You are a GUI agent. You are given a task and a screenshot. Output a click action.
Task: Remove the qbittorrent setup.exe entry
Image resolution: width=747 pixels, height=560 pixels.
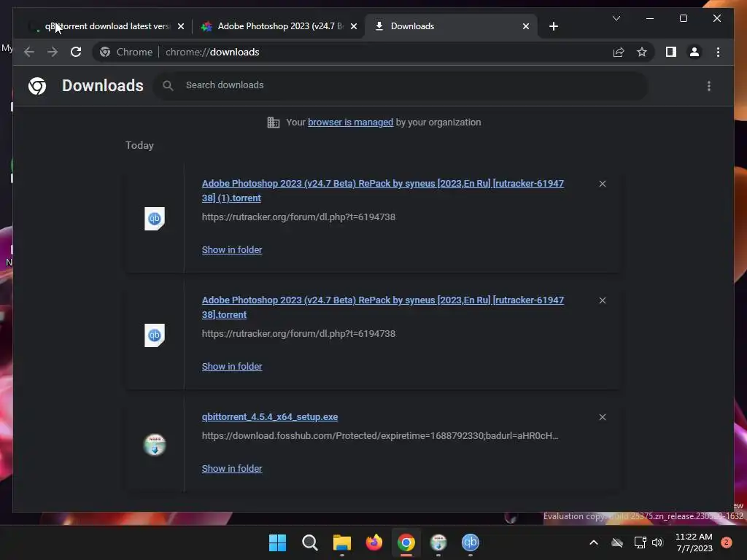point(602,417)
